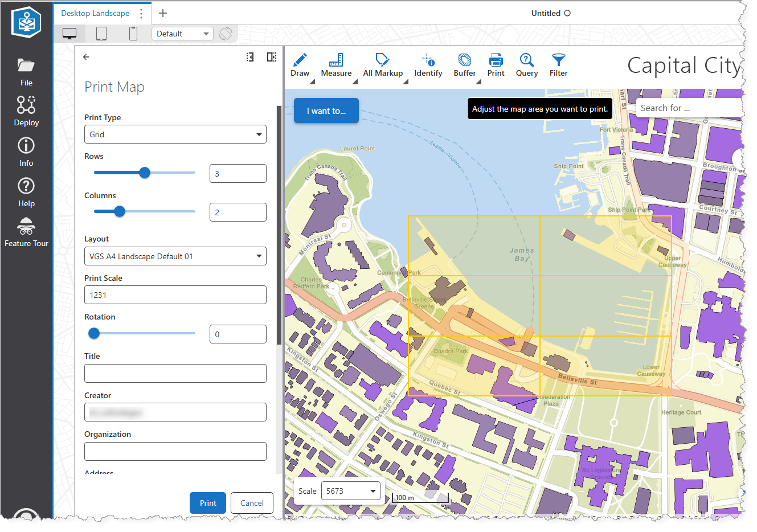This screenshot has width=757, height=532.
Task: Open the Deploy section
Action: coord(26,111)
